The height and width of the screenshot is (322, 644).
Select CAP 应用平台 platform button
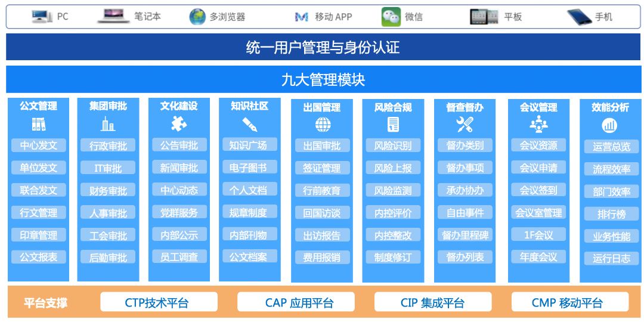point(296,303)
